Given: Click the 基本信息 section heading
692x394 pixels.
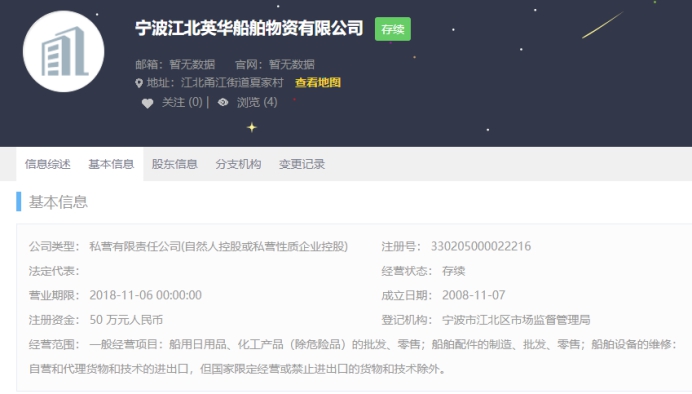Looking at the screenshot, I should click(58, 202).
